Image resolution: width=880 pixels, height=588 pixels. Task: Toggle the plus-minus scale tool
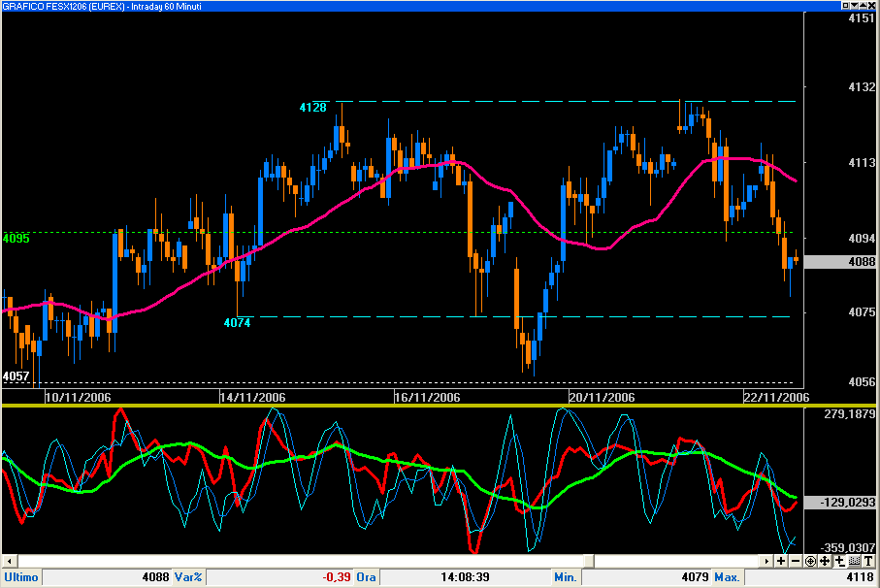839,561
